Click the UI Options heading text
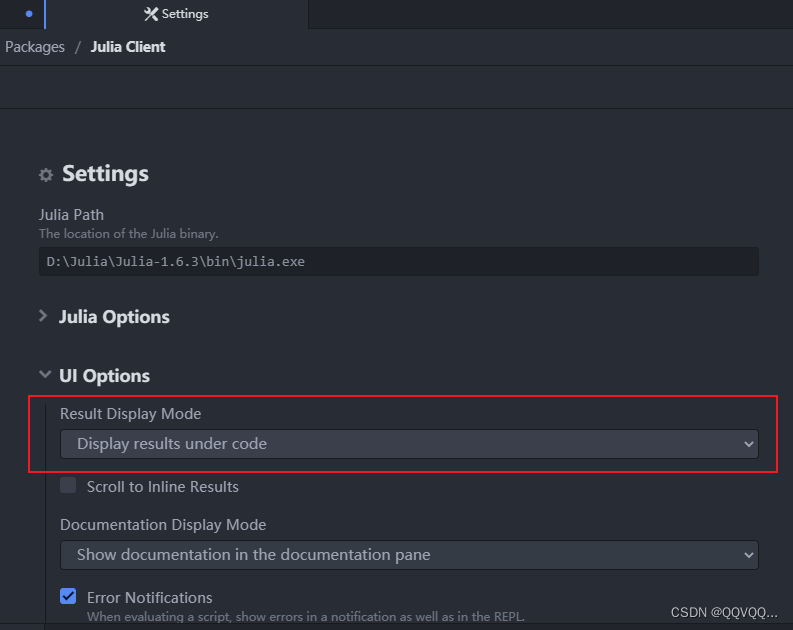Screen dimensions: 793x630 pos(104,376)
